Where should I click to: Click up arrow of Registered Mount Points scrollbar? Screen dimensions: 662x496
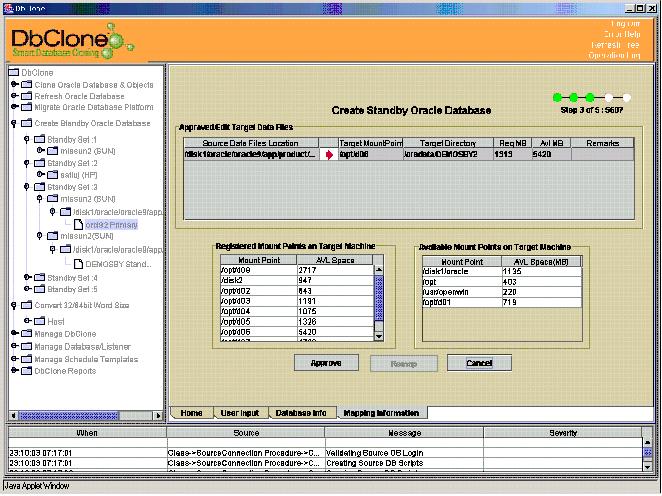click(379, 269)
